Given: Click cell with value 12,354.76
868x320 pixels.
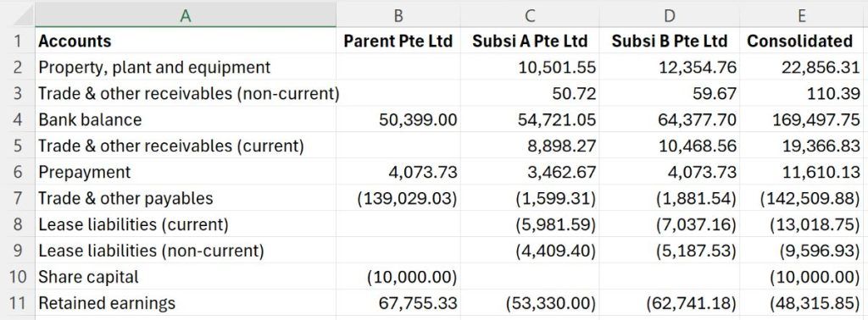Looking at the screenshot, I should [670, 67].
